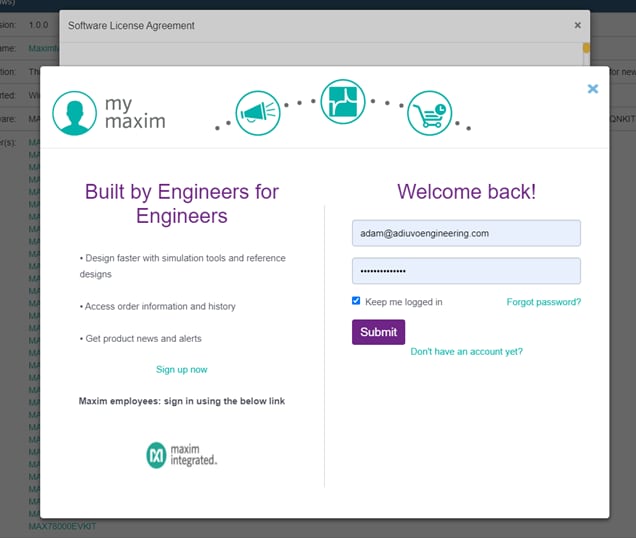Click the Keep me logged in label
636x538 pixels.
[x=403, y=302]
